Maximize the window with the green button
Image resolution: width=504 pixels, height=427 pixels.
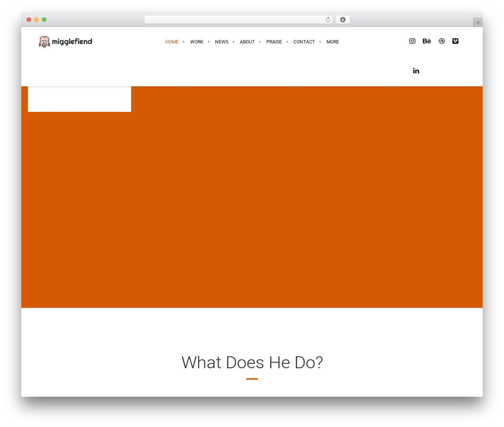coord(44,20)
